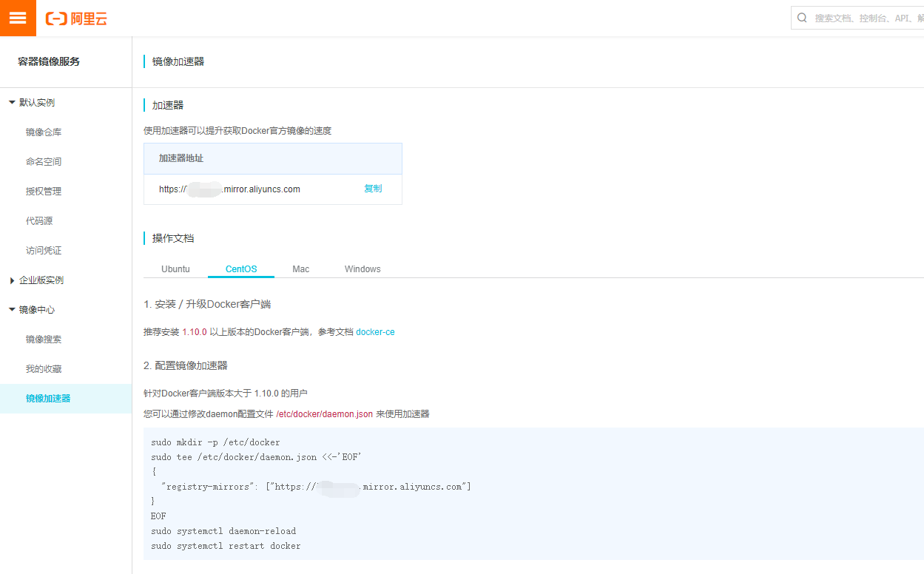Image resolution: width=924 pixels, height=574 pixels.
Task: Click the /etc/docker/daemon.json path text
Action: 325,414
